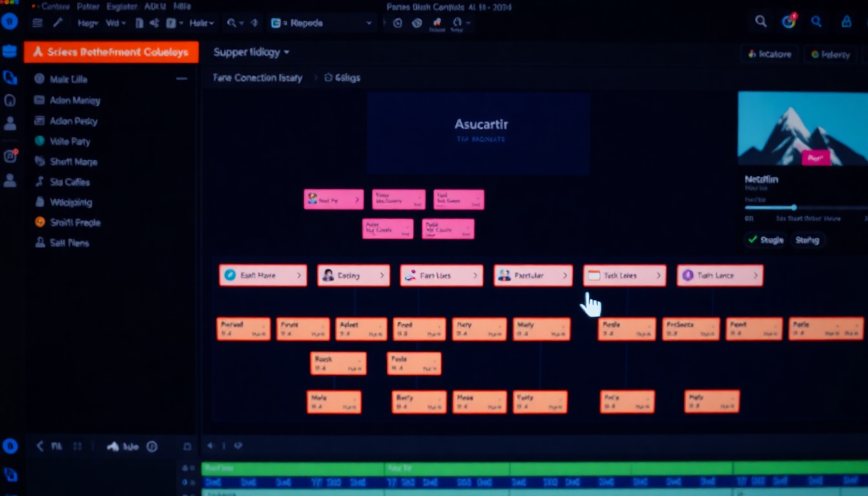Expand the Eaift Mane node chevron
Image resolution: width=868 pixels, height=496 pixels.
299,275
